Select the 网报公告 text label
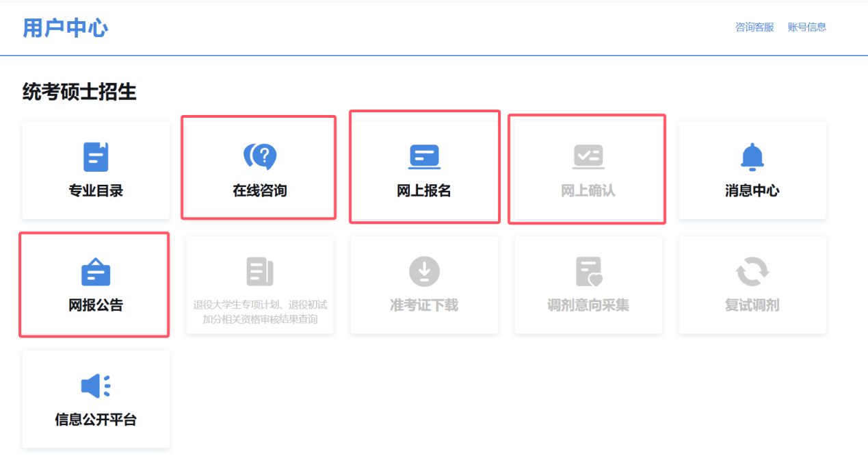The width and height of the screenshot is (868, 471). click(96, 305)
